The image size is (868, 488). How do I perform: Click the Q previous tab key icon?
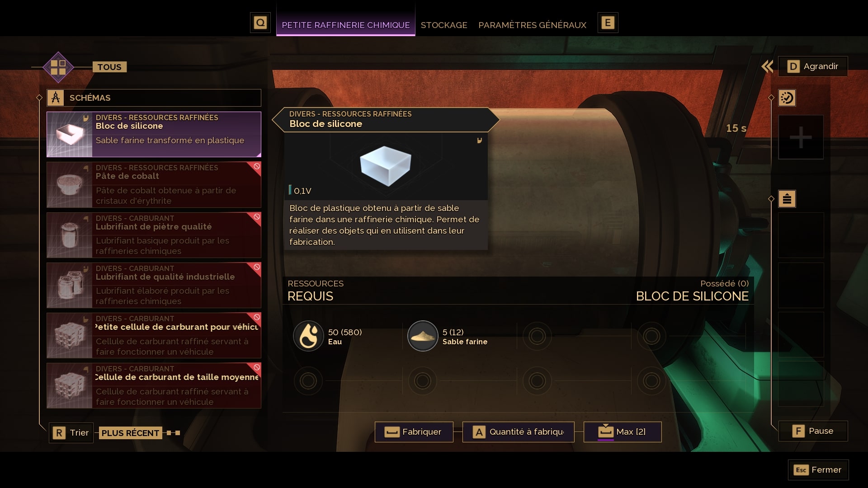pyautogui.click(x=260, y=23)
